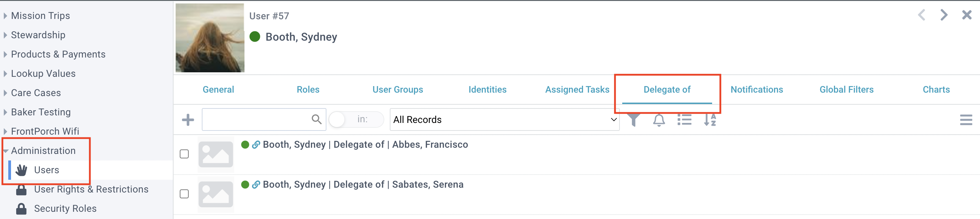Click green status dot in Abbes, Francisco row
Image resolution: width=980 pixels, height=219 pixels.
click(245, 145)
